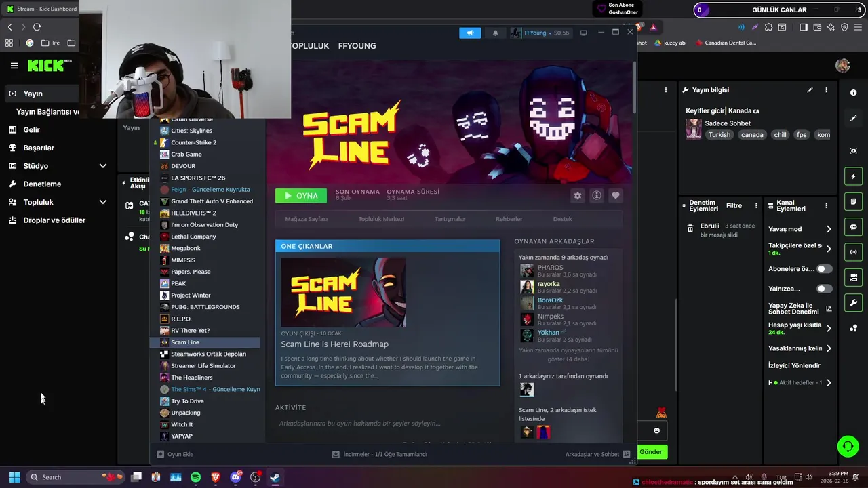The height and width of the screenshot is (488, 868).
Task: Open Hesap yaşı kısıtla chevron
Action: pyautogui.click(x=829, y=329)
